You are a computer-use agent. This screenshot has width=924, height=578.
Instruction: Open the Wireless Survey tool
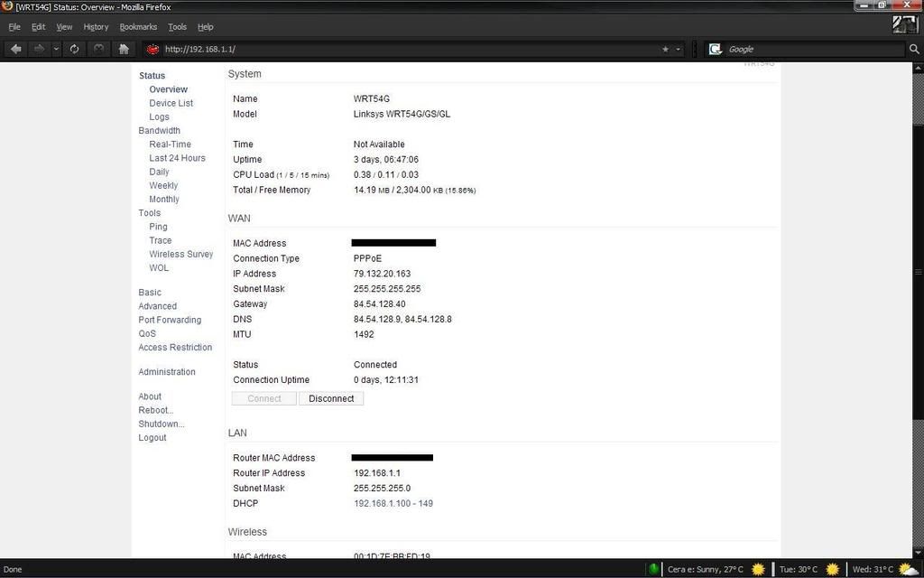point(180,254)
